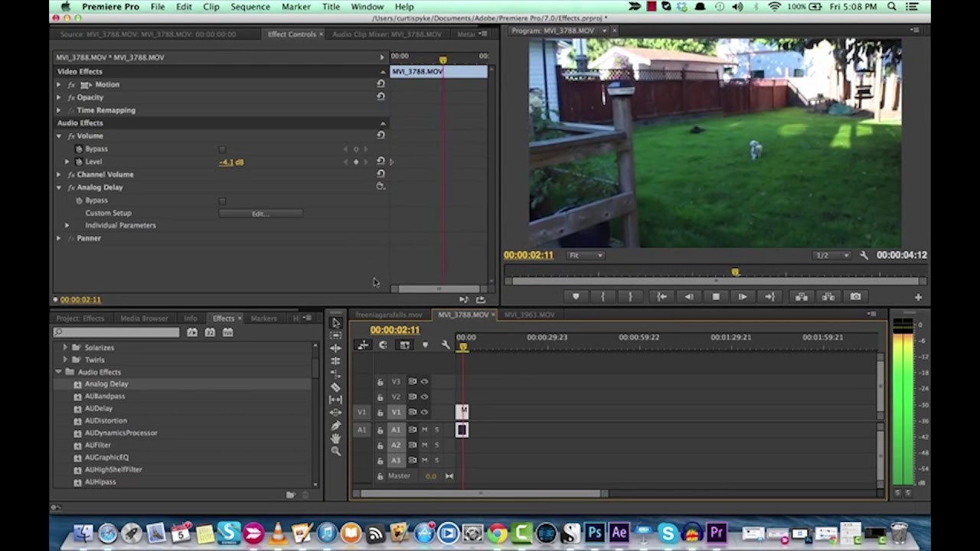Click the timeline Snap magnet icon
Image resolution: width=980 pixels, height=551 pixels.
pos(383,345)
